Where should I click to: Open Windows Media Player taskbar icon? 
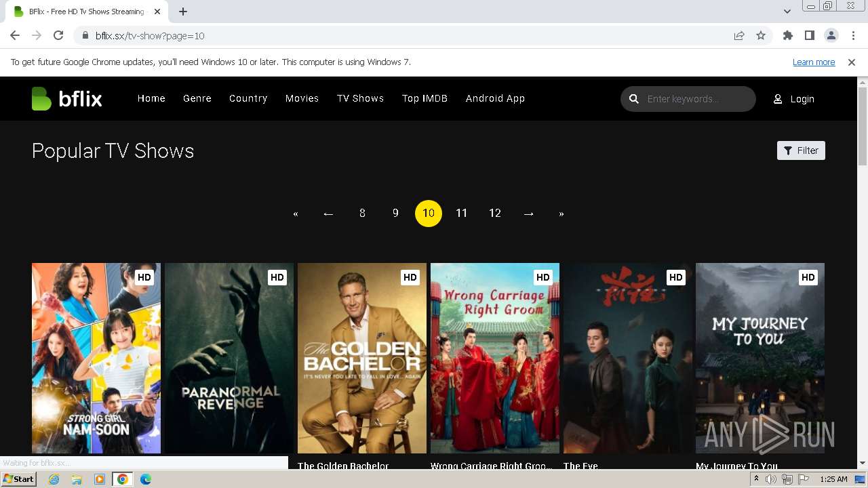tap(100, 479)
